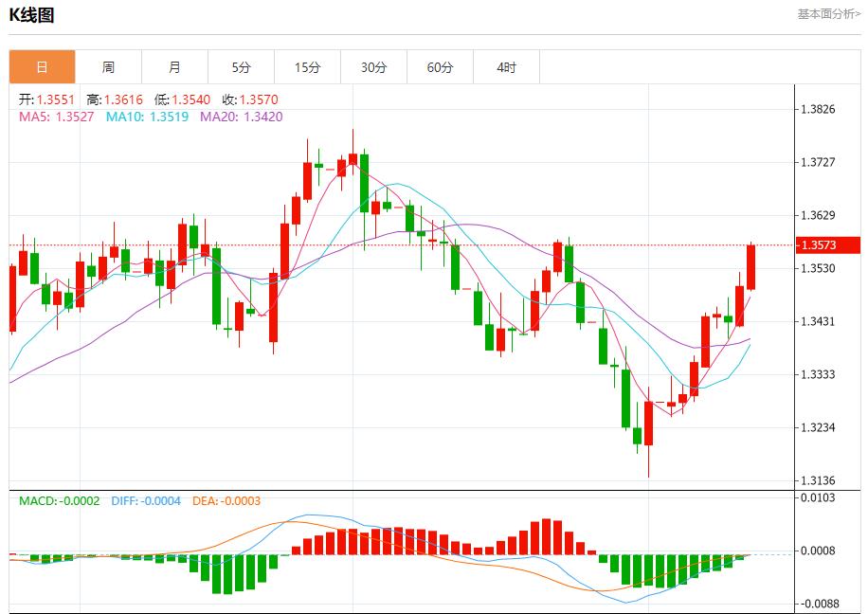This screenshot has width=868, height=614.
Task: Click the latest red candlestick on chart
Action: coord(750,266)
